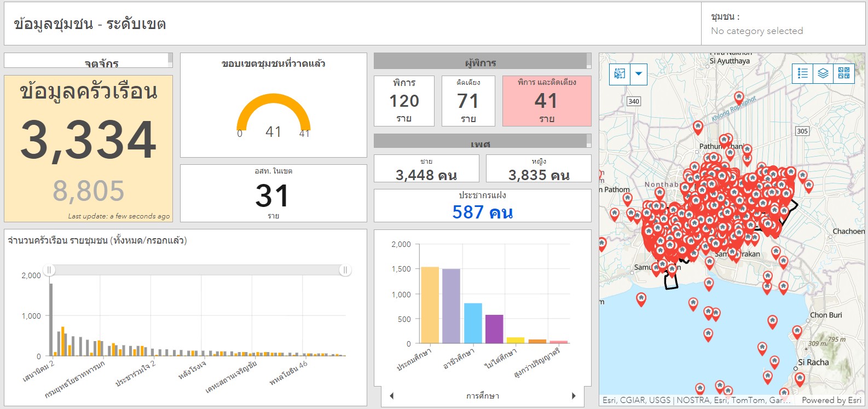The height and width of the screenshot is (409, 868).
Task: Open the basemap gallery switcher
Action: pyautogui.click(x=843, y=73)
